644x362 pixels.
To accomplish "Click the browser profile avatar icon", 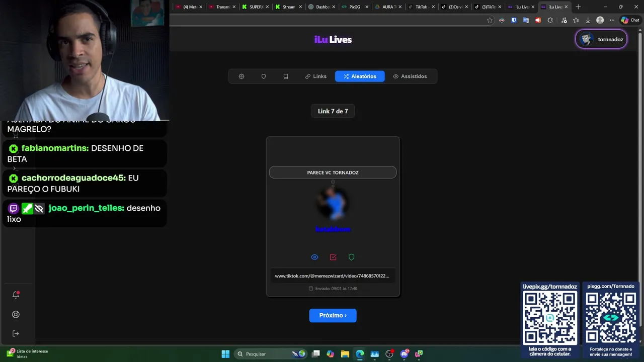I will click(x=600, y=20).
